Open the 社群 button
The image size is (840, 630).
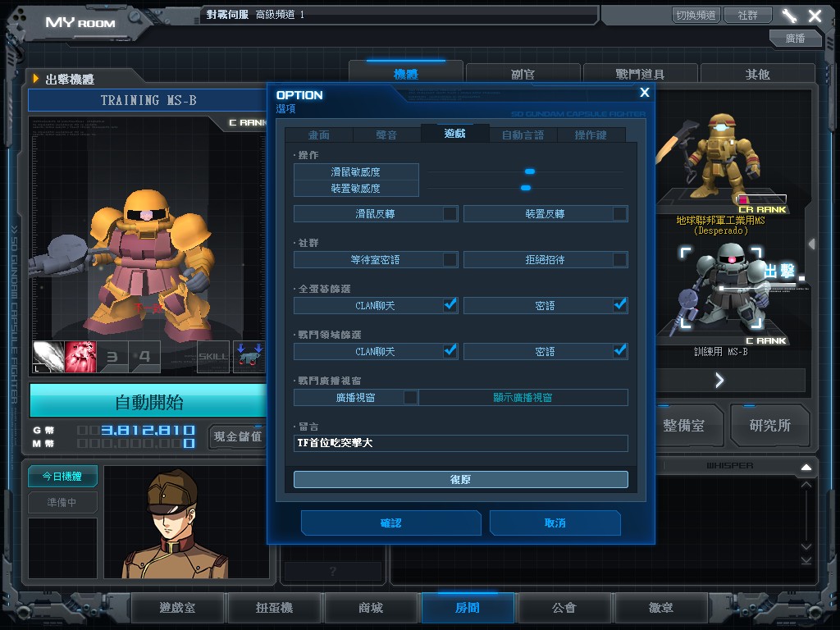coord(748,15)
